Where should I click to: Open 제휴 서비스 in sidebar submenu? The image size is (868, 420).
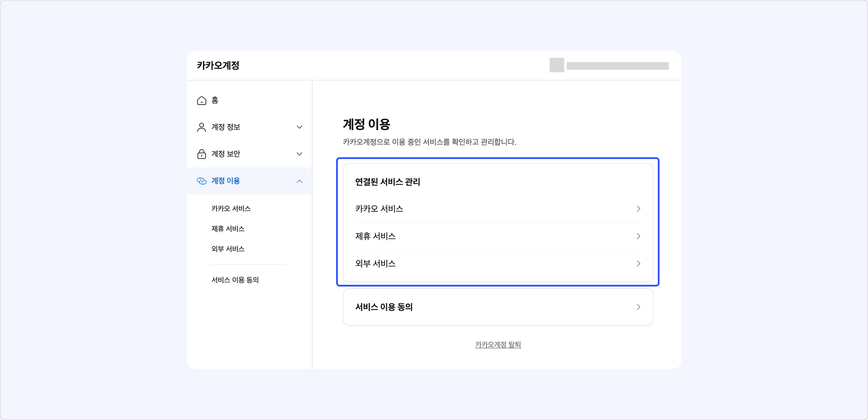pyautogui.click(x=228, y=229)
